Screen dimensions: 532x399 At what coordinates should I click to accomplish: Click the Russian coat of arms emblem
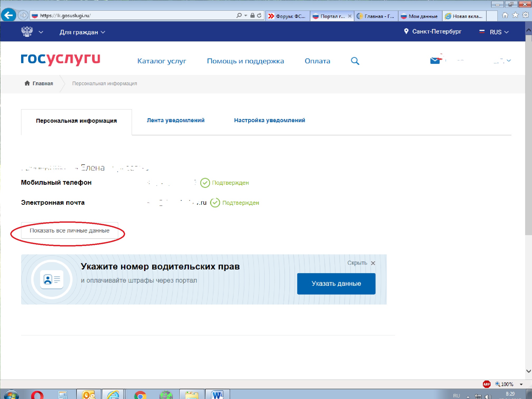click(x=27, y=32)
